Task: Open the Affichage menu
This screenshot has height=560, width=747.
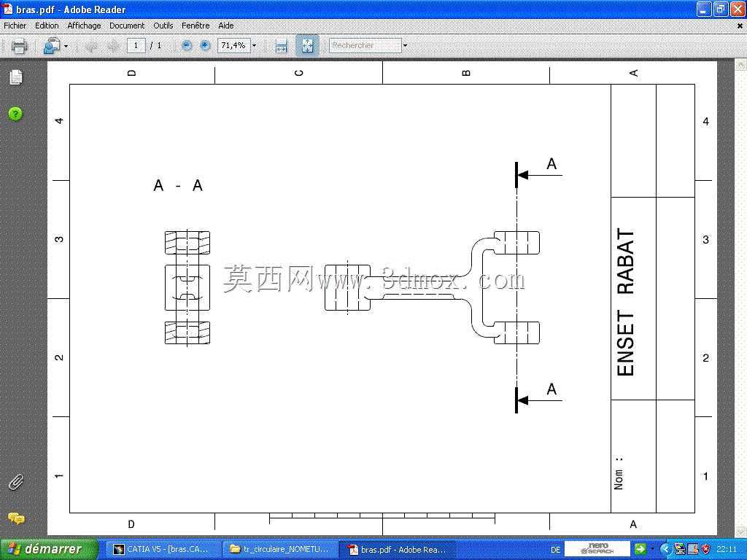Action: click(84, 26)
